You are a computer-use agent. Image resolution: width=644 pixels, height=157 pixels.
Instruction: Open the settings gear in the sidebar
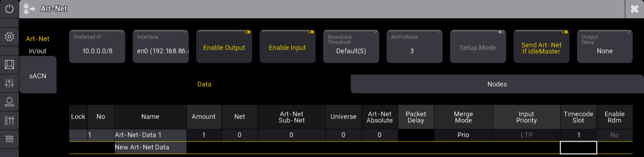[9, 37]
